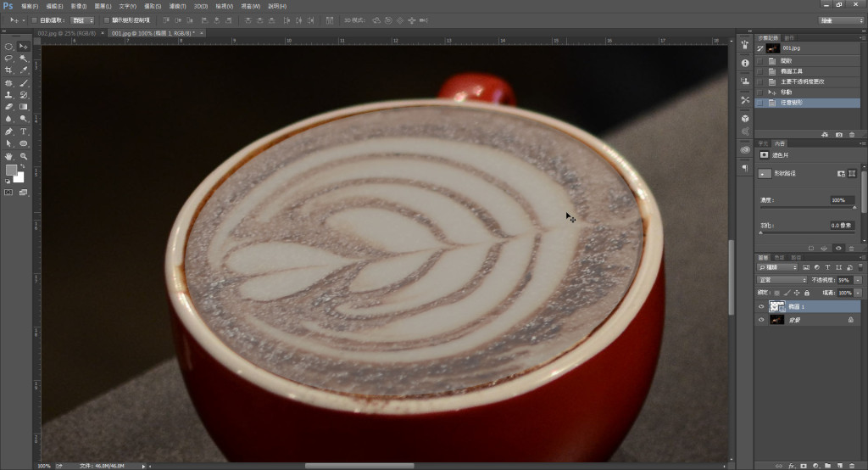
Task: Open the auto-select 群組 dropdown
Action: click(82, 20)
